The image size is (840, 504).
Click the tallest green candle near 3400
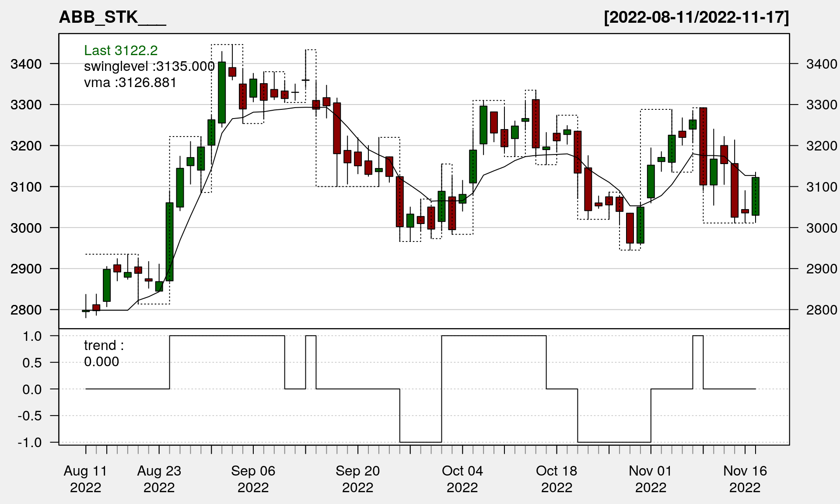[x=222, y=92]
